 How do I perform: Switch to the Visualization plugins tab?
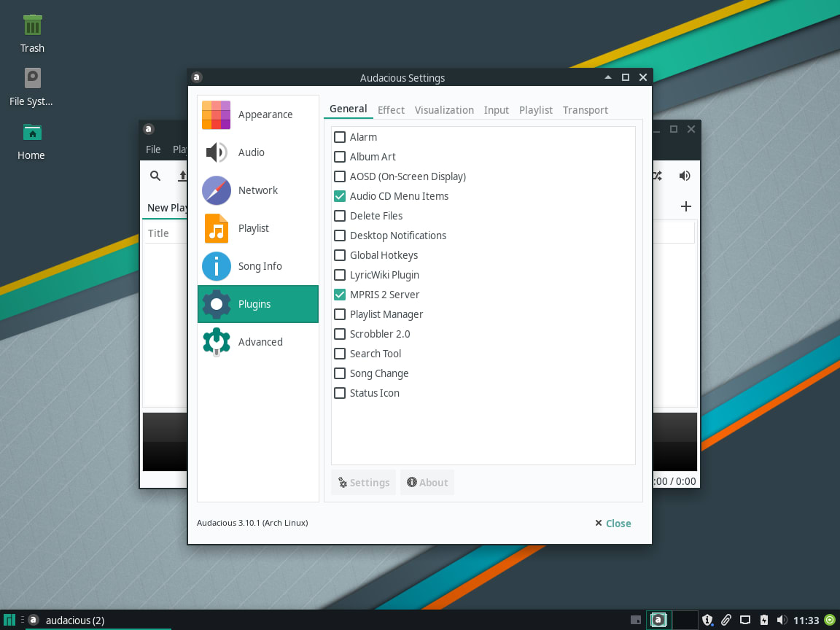pyautogui.click(x=444, y=110)
